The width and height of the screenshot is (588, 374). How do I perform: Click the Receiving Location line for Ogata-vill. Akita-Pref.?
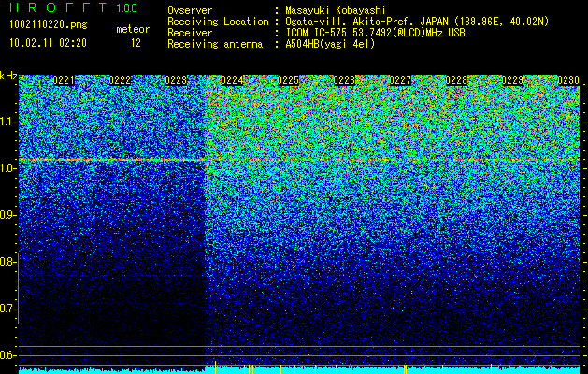(417, 22)
